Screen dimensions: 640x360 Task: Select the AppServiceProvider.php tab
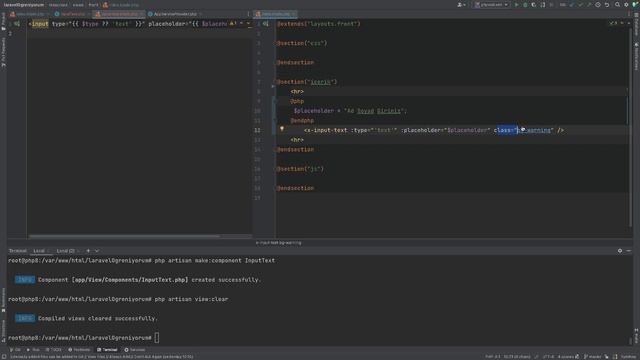tap(175, 14)
